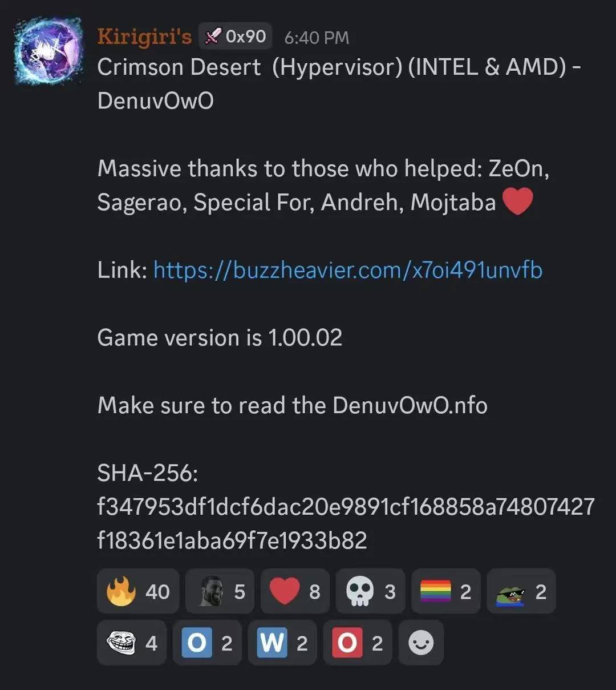Click the 0x90 role tag badge
616x690 pixels.
click(235, 37)
